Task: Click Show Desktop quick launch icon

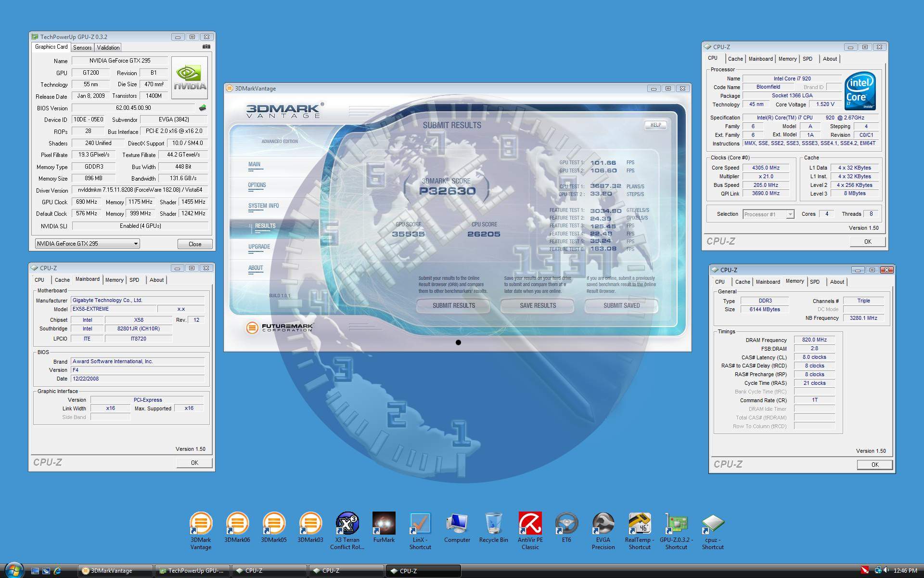Action: pyautogui.click(x=35, y=571)
